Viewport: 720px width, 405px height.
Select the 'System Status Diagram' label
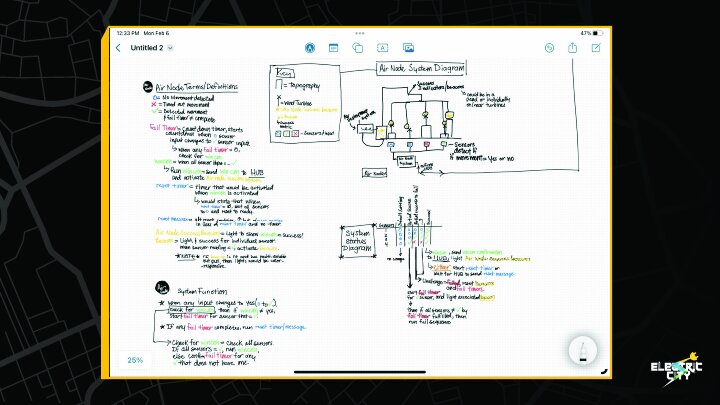[358, 241]
